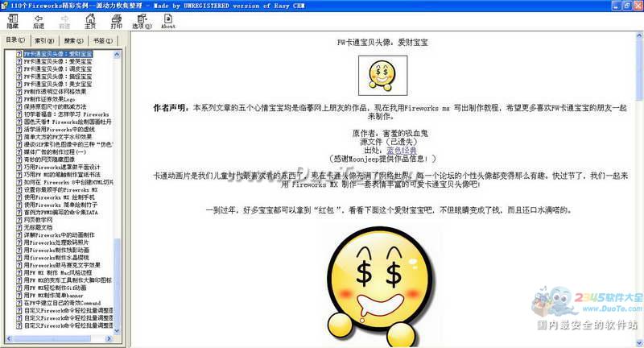Open topic 媒体广告的制作过程(一)
The width and height of the screenshot is (644, 348).
pyautogui.click(x=55, y=151)
